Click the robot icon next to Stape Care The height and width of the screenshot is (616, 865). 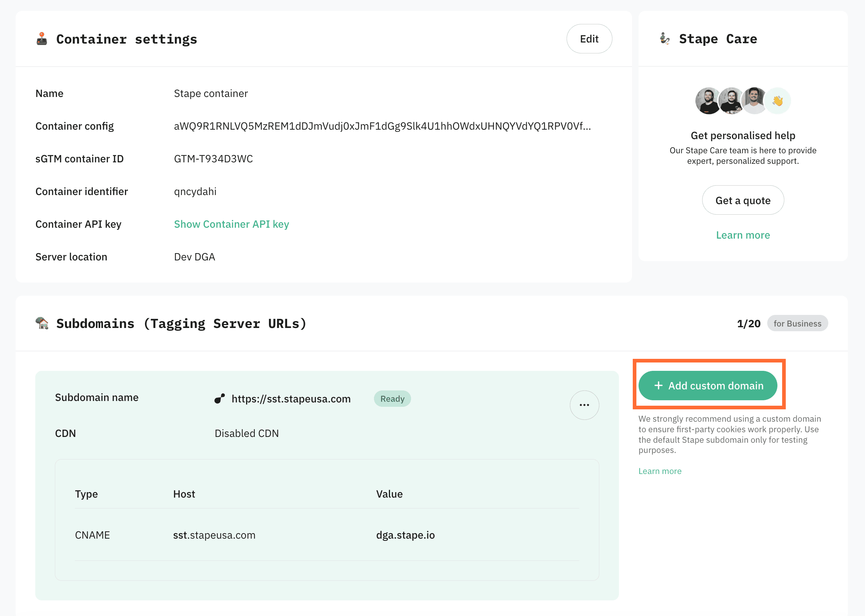(x=665, y=38)
